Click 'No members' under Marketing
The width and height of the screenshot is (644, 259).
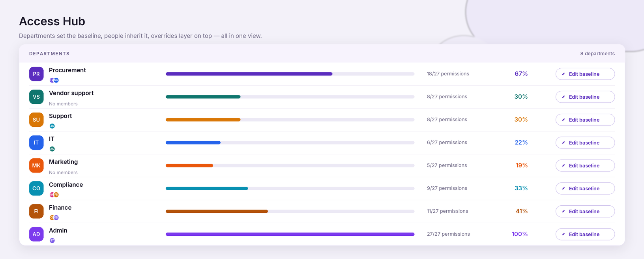(63, 173)
